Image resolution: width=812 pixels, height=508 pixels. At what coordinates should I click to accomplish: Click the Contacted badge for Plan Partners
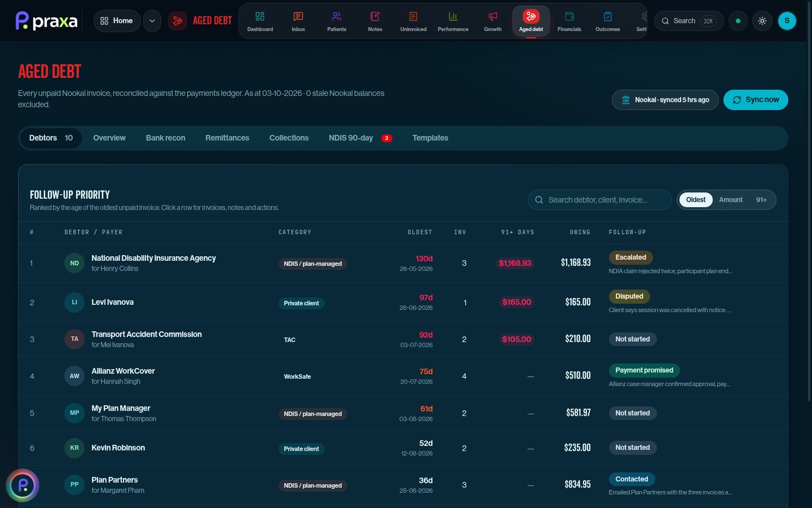632,479
